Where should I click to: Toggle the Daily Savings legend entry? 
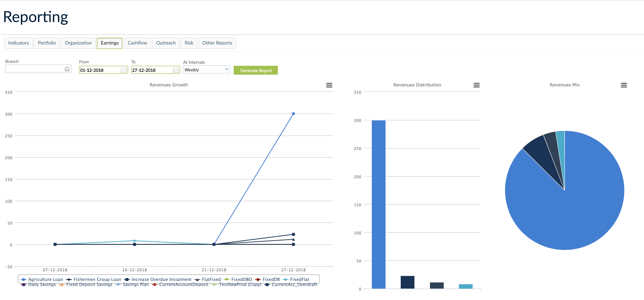(42, 285)
